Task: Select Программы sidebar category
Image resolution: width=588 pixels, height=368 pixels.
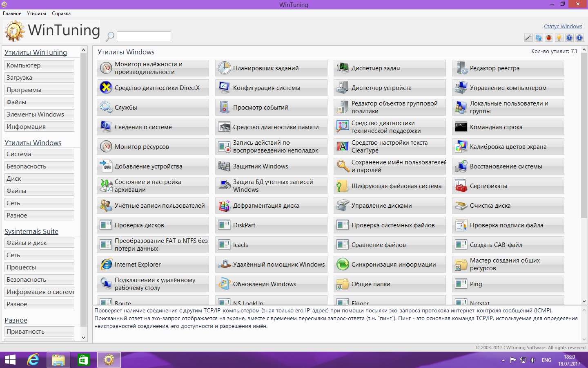Action: click(39, 90)
